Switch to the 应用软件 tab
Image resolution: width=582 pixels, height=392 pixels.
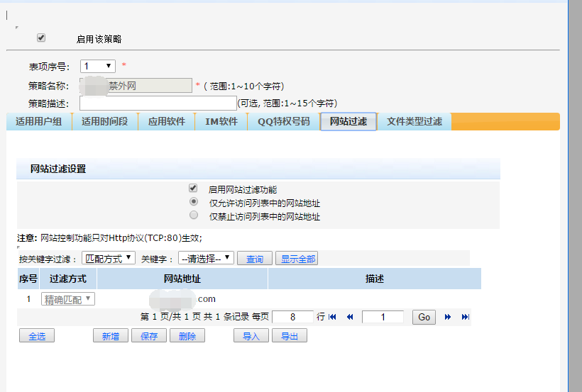point(167,122)
